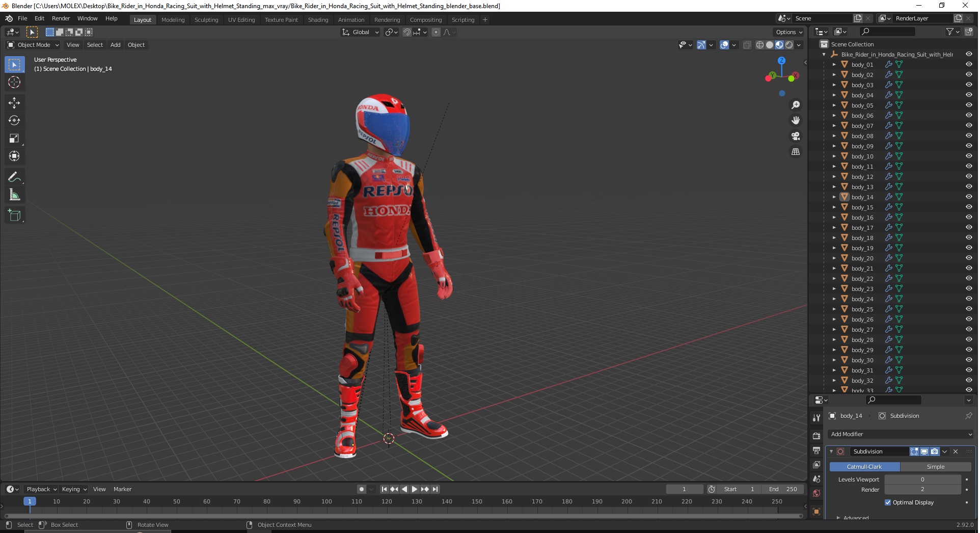Viewport: 980px width, 533px height.
Task: Click the viewport zoom magnifier icon
Action: tap(795, 105)
